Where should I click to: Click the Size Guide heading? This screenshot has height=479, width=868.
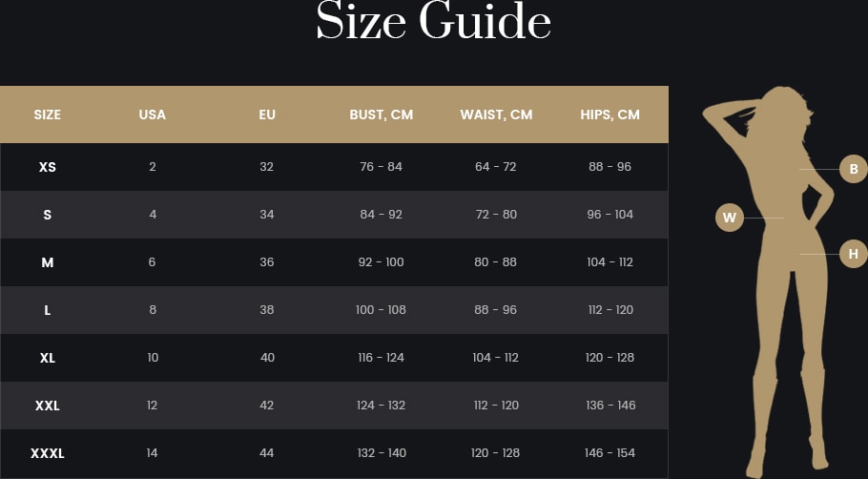433,21
